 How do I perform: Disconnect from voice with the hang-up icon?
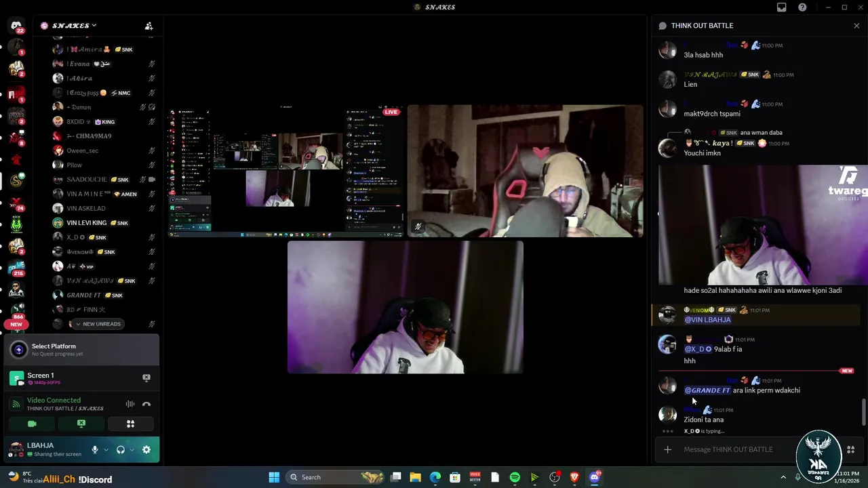[x=146, y=404]
